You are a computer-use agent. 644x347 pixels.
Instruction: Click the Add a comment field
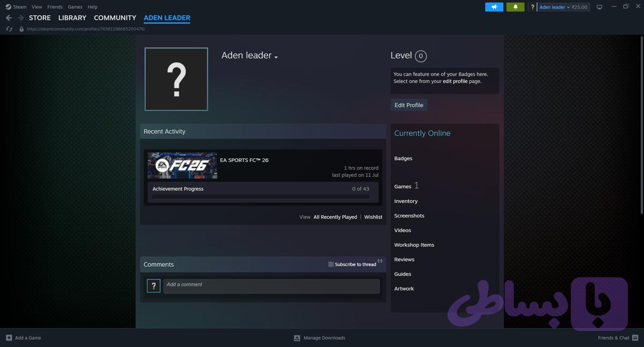(272, 286)
